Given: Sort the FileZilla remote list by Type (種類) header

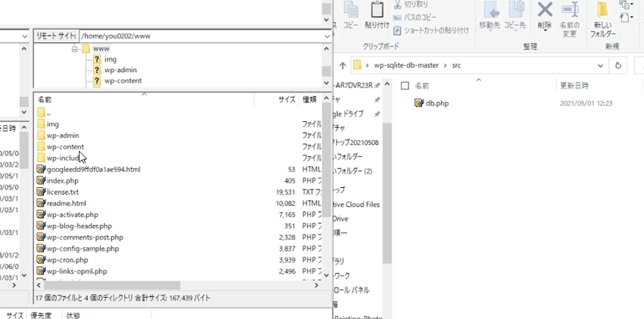Looking at the screenshot, I should pyautogui.click(x=309, y=99).
